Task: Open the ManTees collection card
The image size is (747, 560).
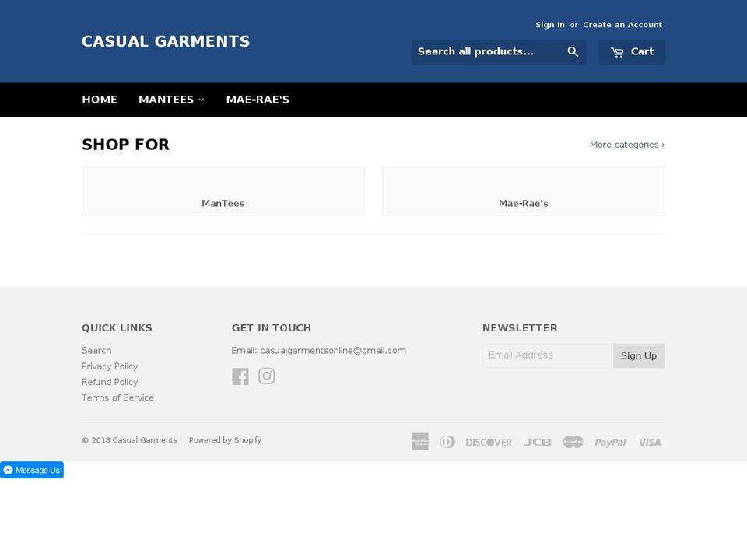Action: click(223, 191)
